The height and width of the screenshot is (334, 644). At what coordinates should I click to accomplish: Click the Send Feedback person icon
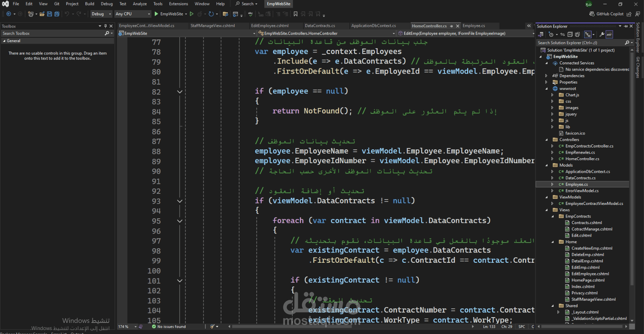tap(637, 14)
